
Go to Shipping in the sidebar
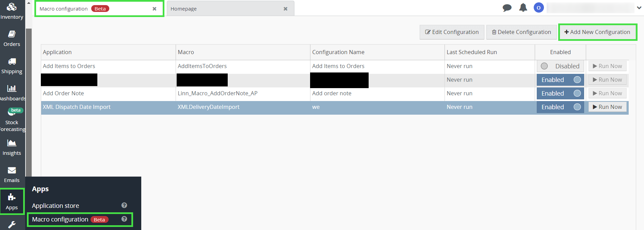[x=12, y=65]
